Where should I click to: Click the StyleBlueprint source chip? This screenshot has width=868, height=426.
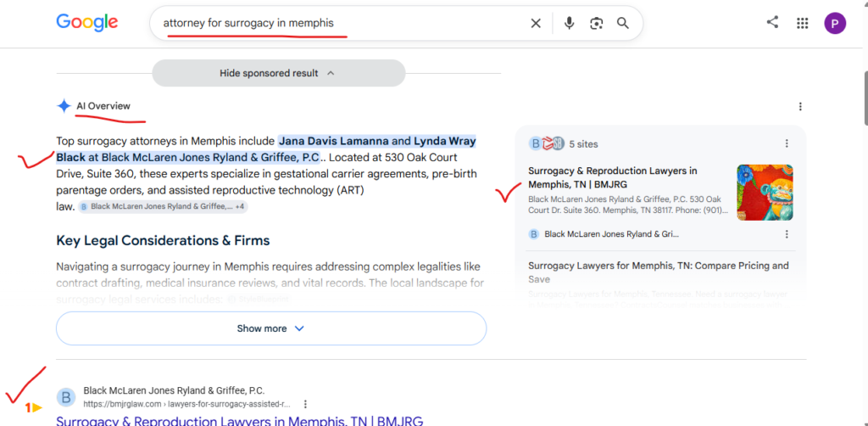(x=259, y=300)
